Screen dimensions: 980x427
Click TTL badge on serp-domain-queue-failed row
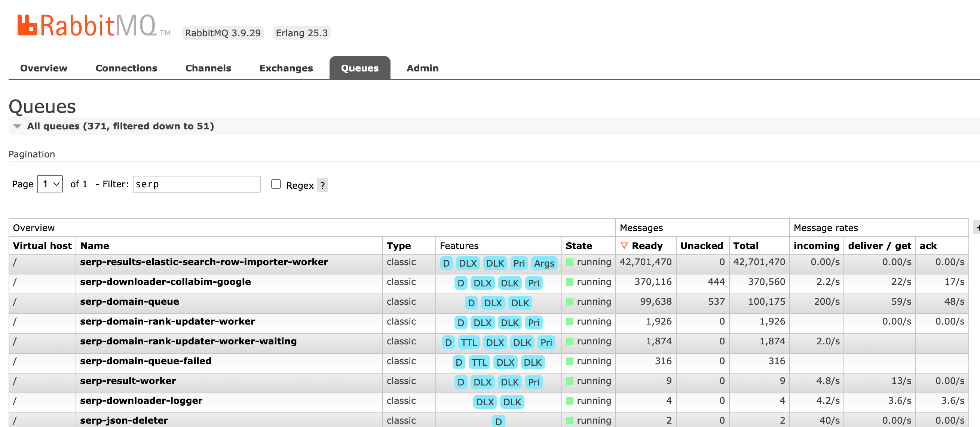(x=480, y=362)
